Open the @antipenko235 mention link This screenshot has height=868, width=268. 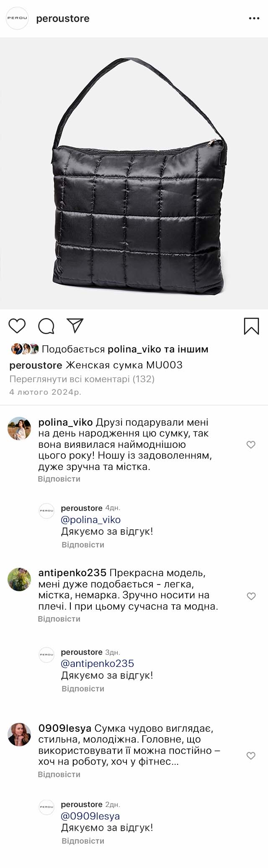point(98,664)
